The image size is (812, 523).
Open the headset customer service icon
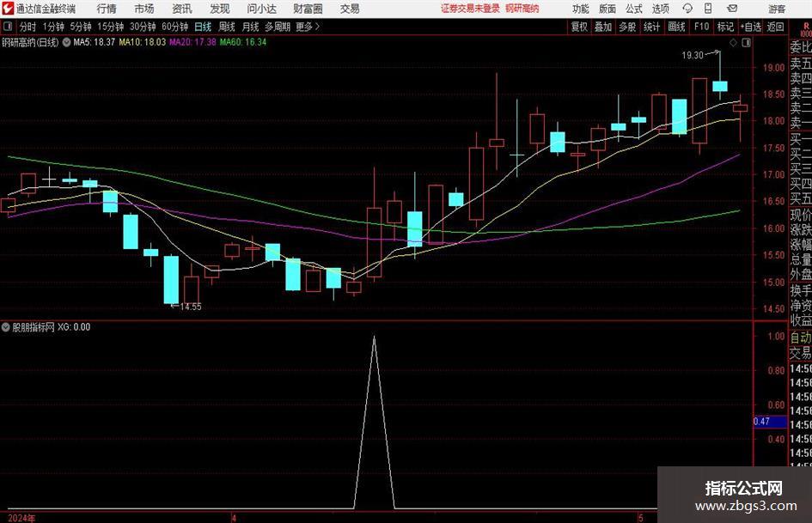[687, 9]
